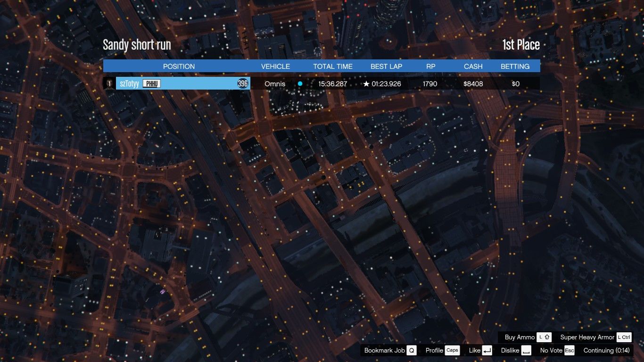Click the 1st Place result text
Screen dimensions: 644x362
click(521, 45)
